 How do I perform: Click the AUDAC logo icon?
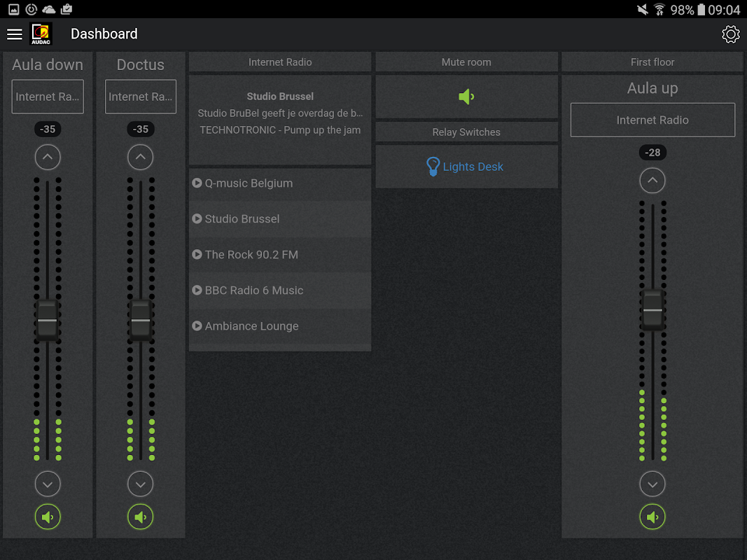coord(41,34)
